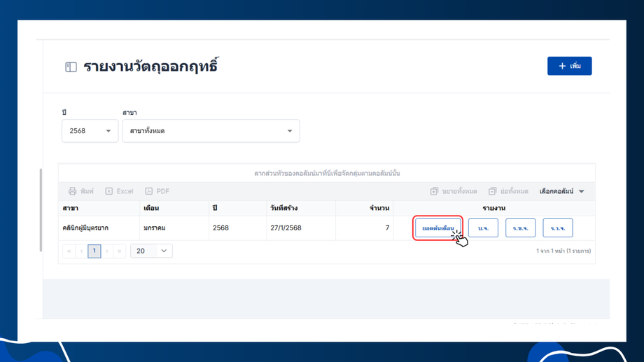Click the 27/1/2568 date cell
This screenshot has width=644, height=362.
[300, 228]
